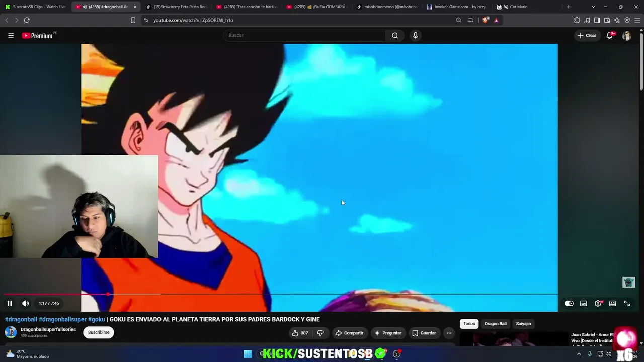Enter fullscreen mode in the player
The image size is (644, 362).
pyautogui.click(x=627, y=303)
